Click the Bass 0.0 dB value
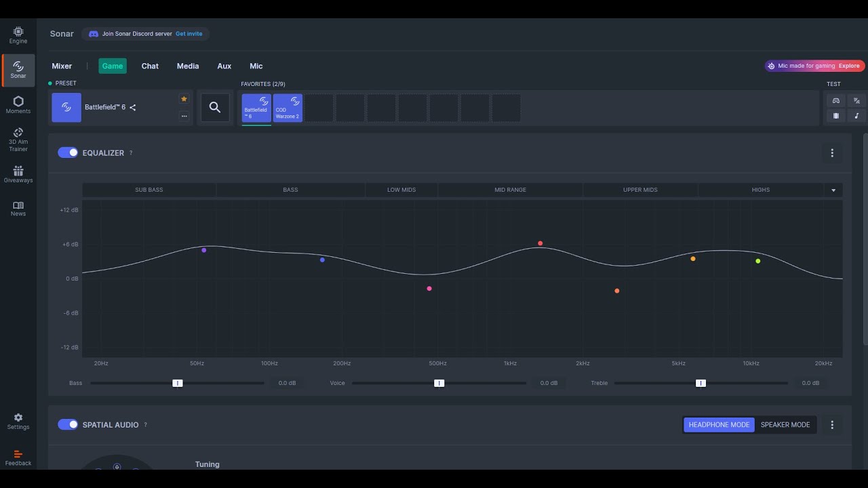The width and height of the screenshot is (868, 488). [x=288, y=383]
